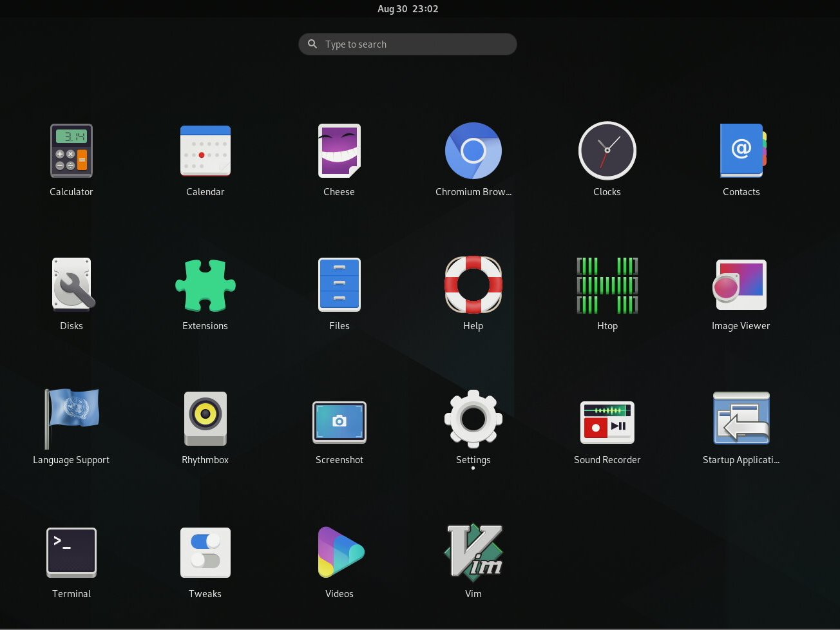Click the "Image Viewer" label text
Screen dimensions: 840x630
pos(741,326)
